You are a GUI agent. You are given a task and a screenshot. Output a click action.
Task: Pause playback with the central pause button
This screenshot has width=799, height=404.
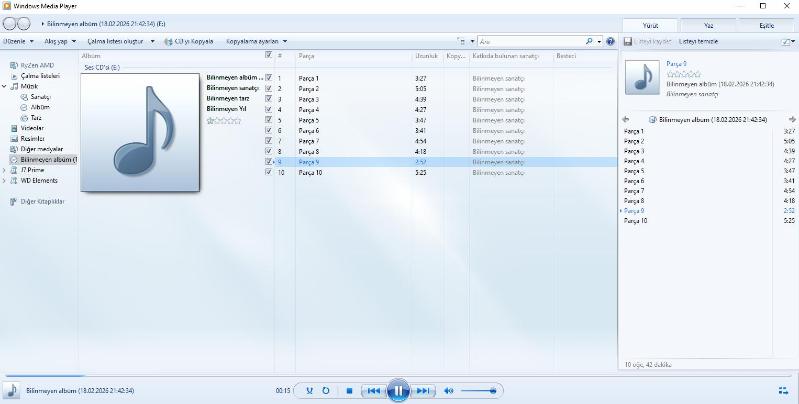pyautogui.click(x=398, y=390)
